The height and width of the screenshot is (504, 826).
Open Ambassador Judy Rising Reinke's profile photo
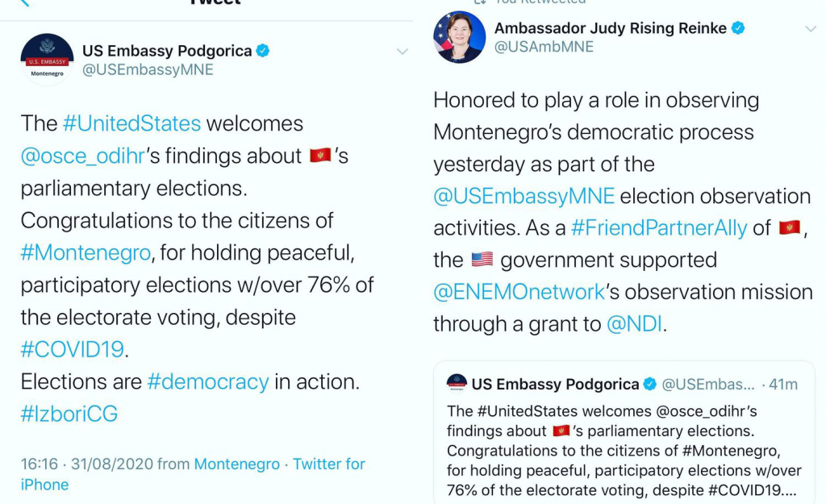coord(460,37)
